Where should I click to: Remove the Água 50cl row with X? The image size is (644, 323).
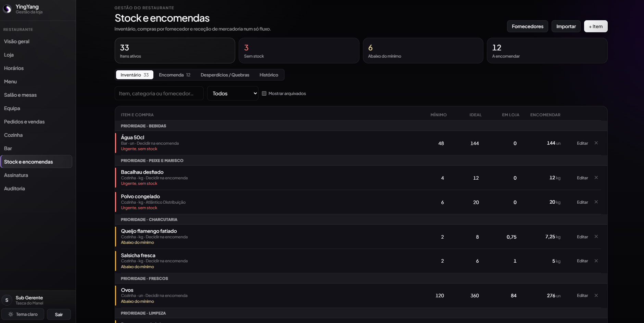(596, 143)
